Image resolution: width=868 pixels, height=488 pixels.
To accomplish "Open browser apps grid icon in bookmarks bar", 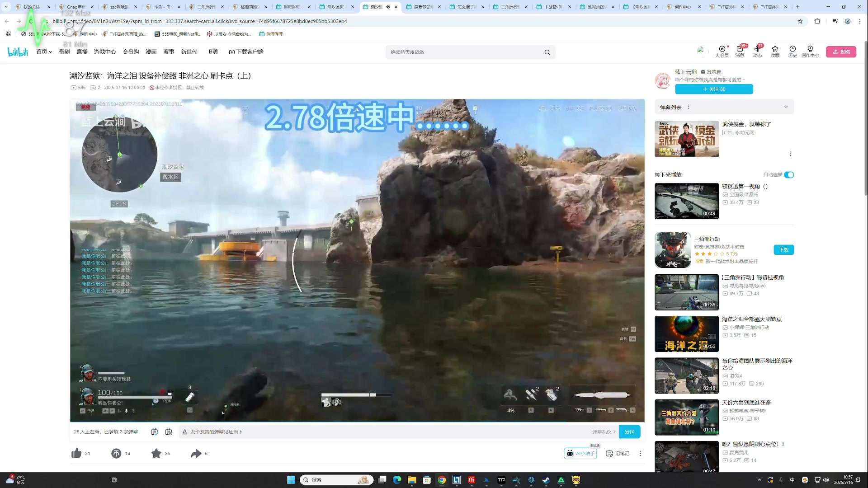I will click(x=8, y=34).
